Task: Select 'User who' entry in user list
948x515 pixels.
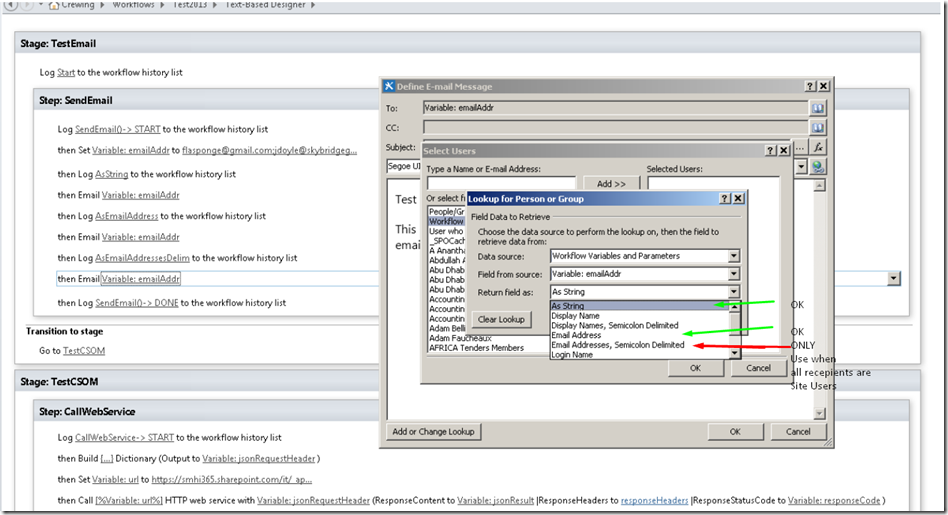Action: 446,232
